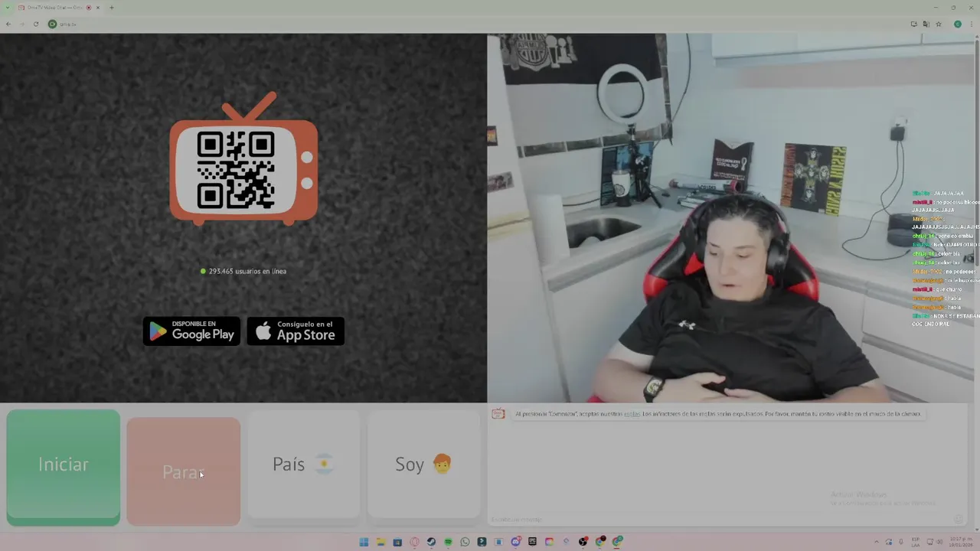Image resolution: width=980 pixels, height=551 pixels.
Task: Open the App Store download badge
Action: click(296, 331)
